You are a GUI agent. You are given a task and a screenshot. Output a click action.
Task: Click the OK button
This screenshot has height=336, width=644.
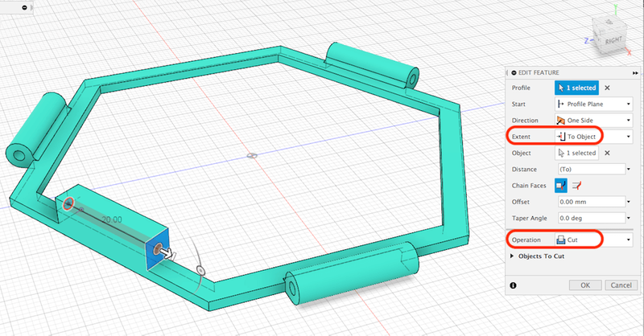[x=585, y=285]
